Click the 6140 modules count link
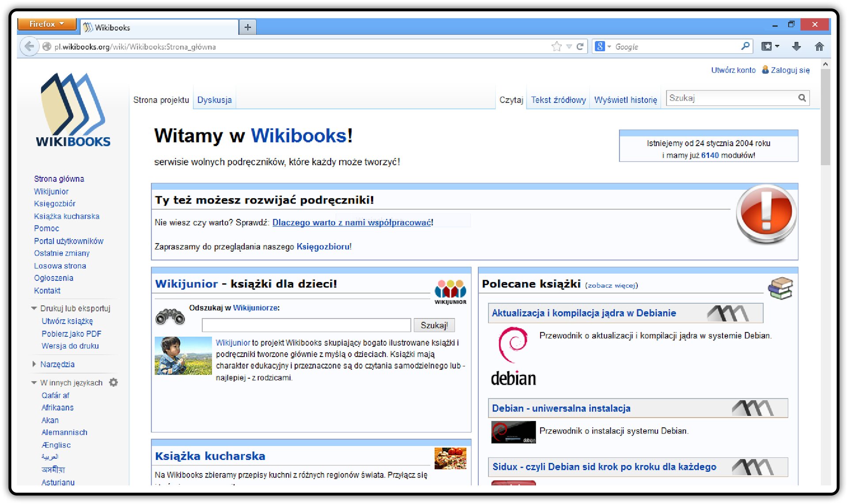Image resolution: width=848 pixels, height=504 pixels. point(710,155)
